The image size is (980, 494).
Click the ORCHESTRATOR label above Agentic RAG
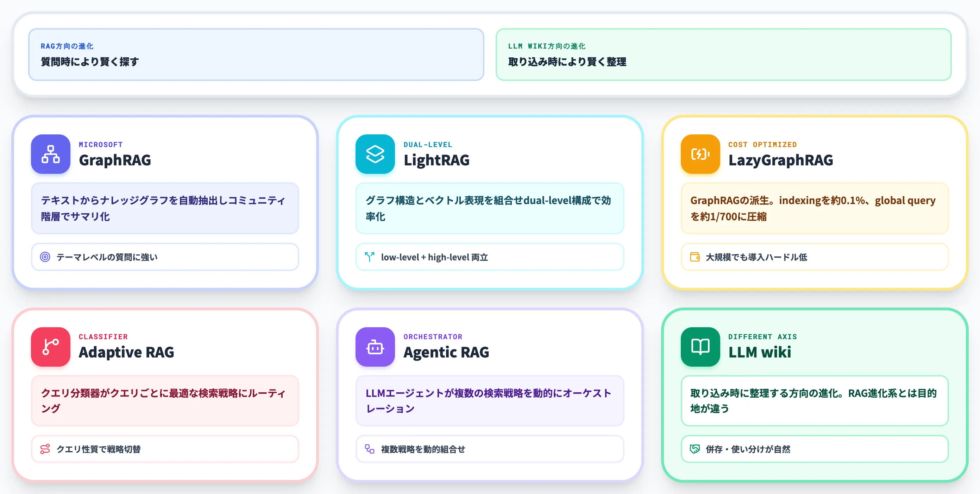(433, 337)
